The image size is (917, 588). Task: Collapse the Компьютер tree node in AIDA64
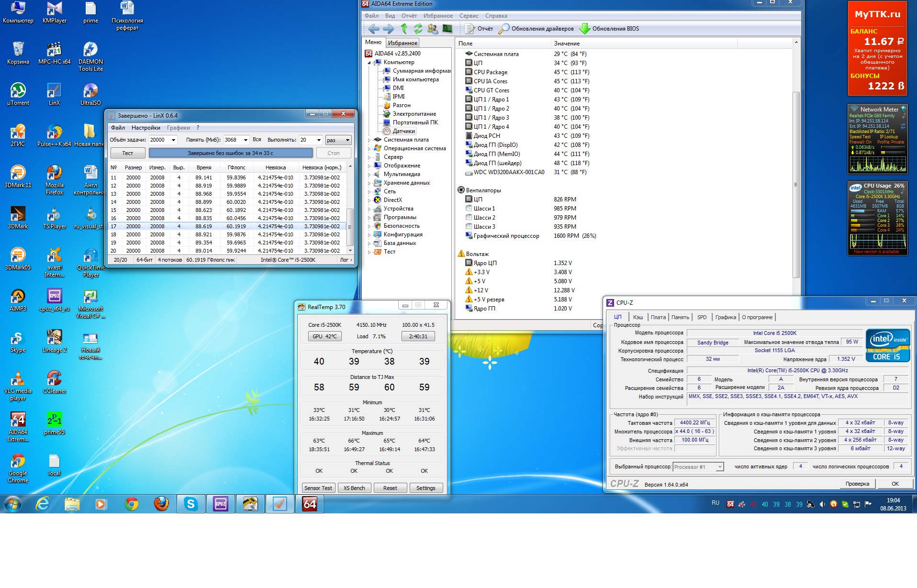369,63
